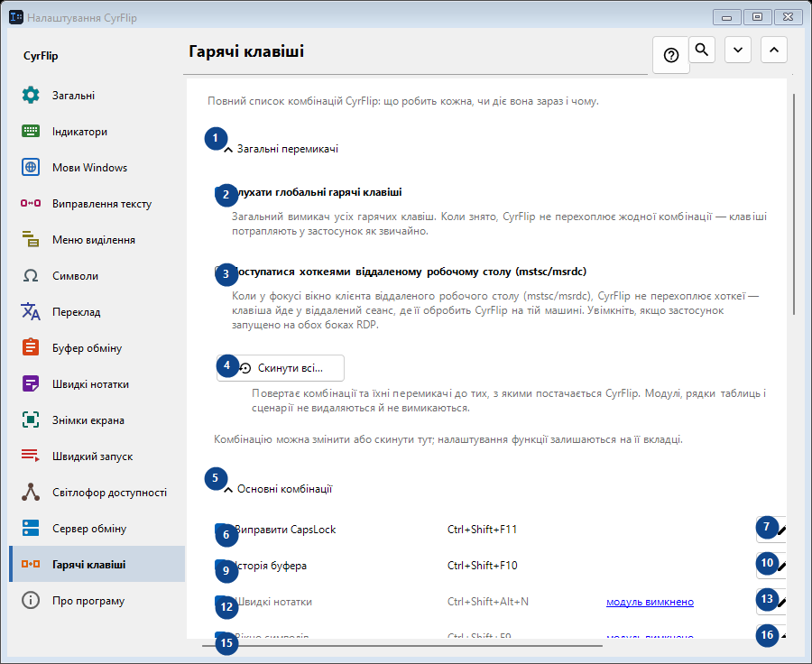
Task: Click the Ctrl+Shift+F10 shortcut text
Action: click(482, 566)
